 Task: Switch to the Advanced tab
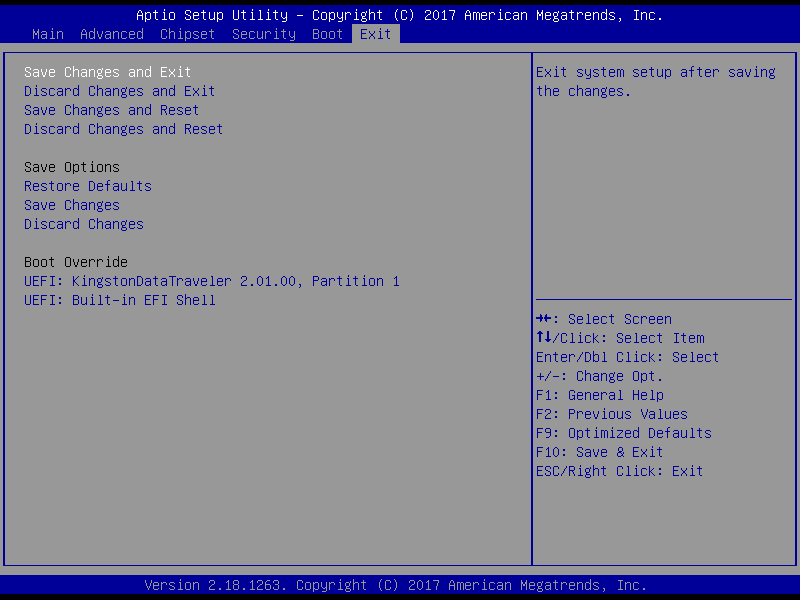(x=111, y=34)
